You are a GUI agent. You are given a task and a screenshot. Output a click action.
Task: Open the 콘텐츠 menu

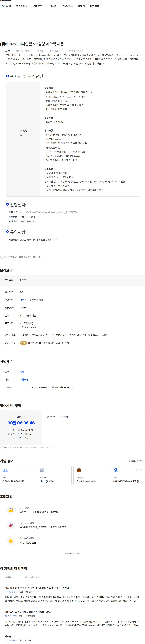pos(81,6)
